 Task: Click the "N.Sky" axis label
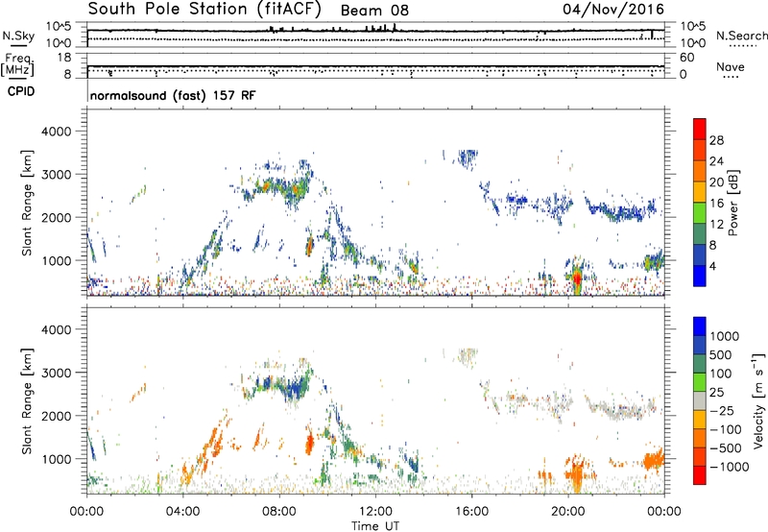point(18,36)
